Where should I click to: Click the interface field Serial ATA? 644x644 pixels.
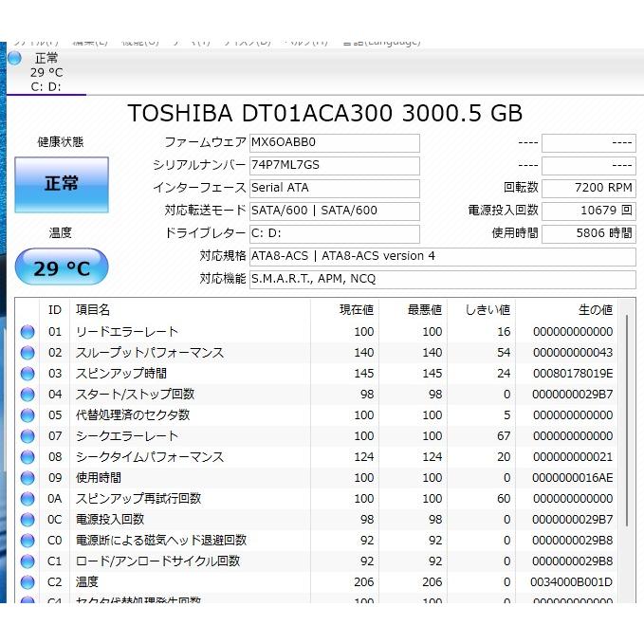335,188
